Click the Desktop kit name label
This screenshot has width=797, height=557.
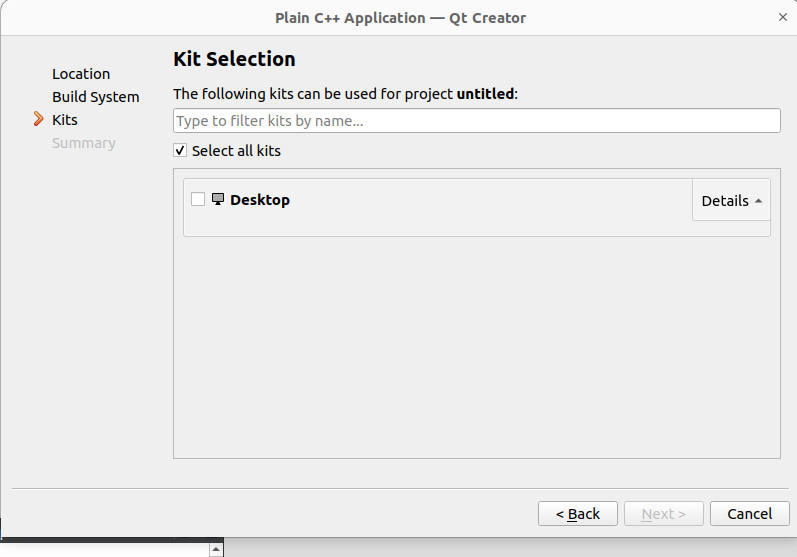click(260, 200)
